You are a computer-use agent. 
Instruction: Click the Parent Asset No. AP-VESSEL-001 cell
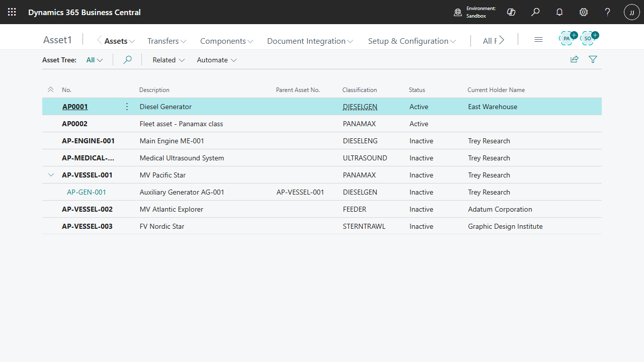300,192
